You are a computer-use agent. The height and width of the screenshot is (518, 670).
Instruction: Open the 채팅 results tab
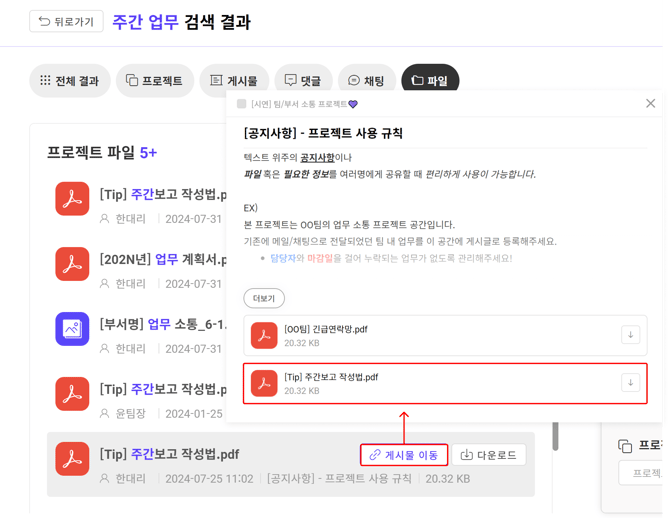click(x=366, y=81)
